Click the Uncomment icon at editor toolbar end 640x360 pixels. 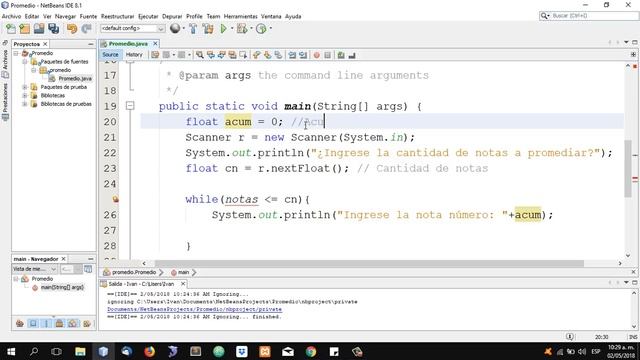click(352, 55)
